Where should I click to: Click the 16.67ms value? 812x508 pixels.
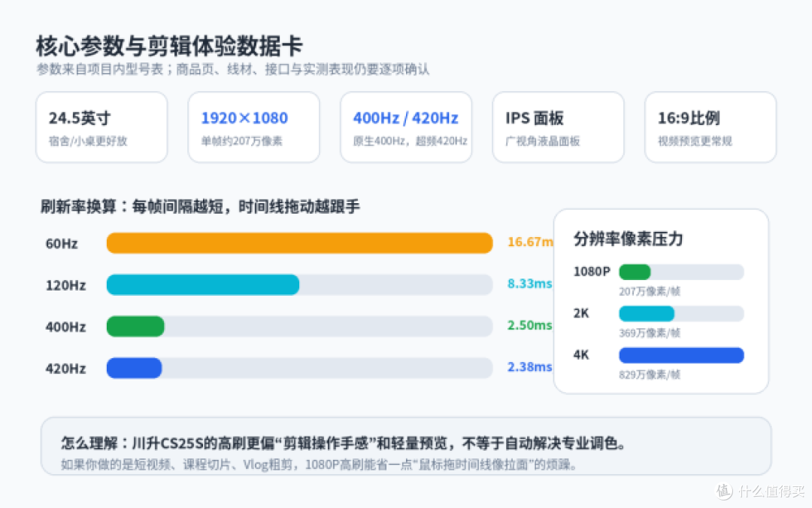tap(530, 242)
